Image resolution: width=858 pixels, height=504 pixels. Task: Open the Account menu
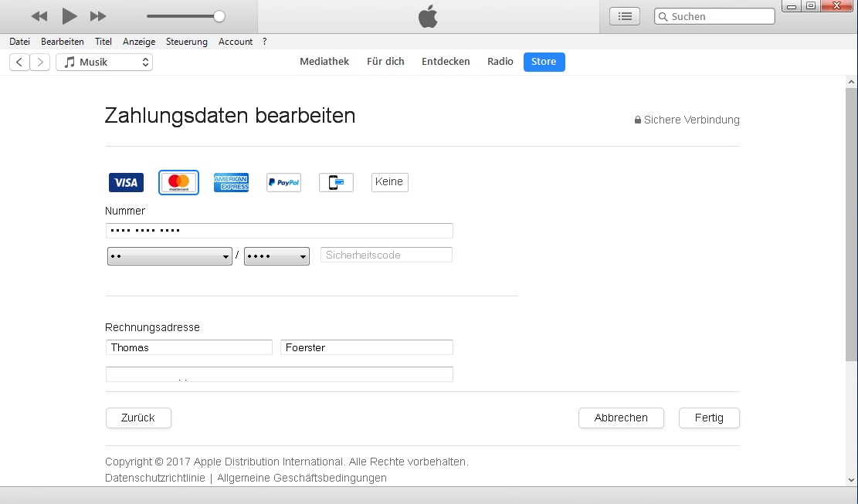click(x=236, y=42)
